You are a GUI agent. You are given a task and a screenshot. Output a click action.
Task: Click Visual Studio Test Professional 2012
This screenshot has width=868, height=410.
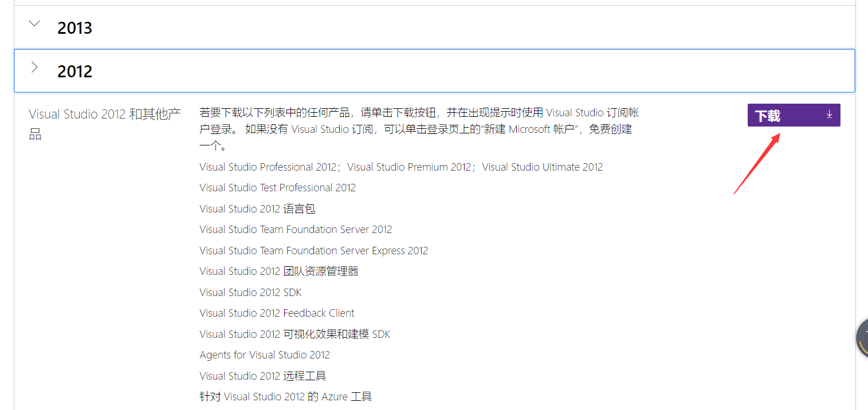(277, 188)
